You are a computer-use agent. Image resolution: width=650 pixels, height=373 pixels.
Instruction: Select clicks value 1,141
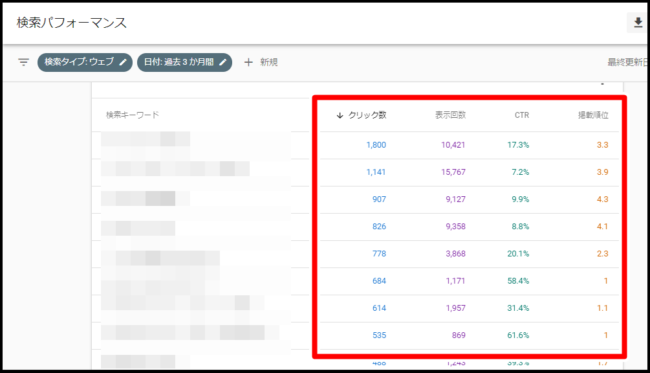[x=376, y=172]
